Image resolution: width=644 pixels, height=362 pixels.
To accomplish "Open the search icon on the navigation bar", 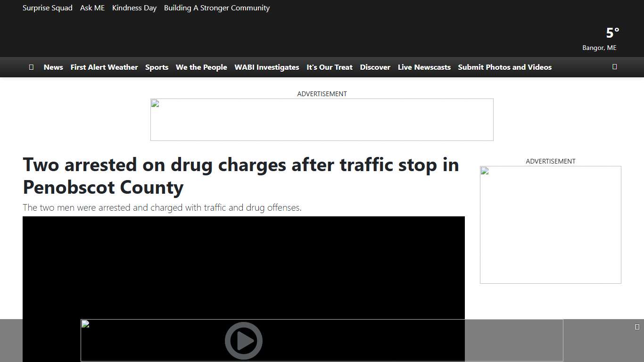I will 614,67.
